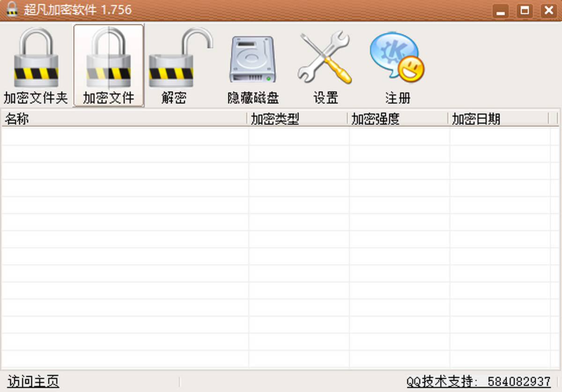Click the small lock icon in the title bar
The image size is (562, 392).
pyautogui.click(x=12, y=10)
